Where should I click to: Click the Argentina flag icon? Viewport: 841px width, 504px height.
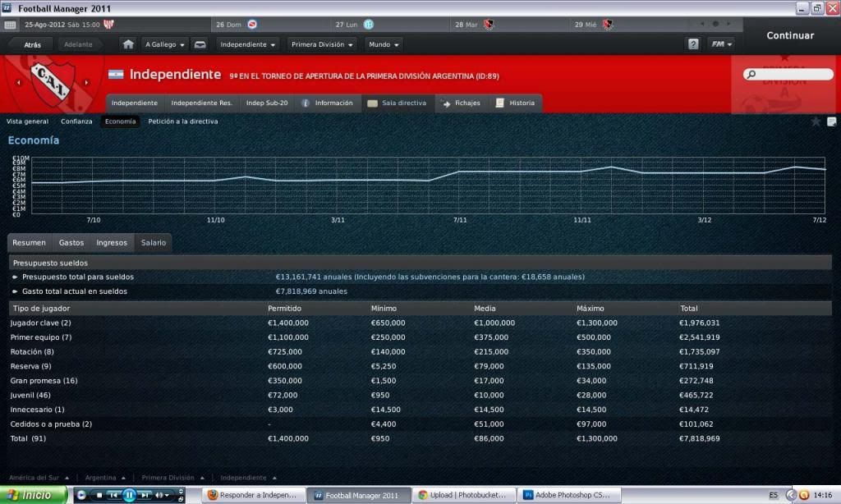116,75
